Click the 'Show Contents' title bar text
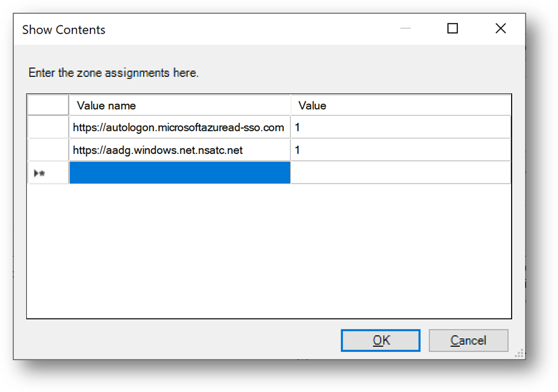The height and width of the screenshot is (392, 558). click(64, 30)
